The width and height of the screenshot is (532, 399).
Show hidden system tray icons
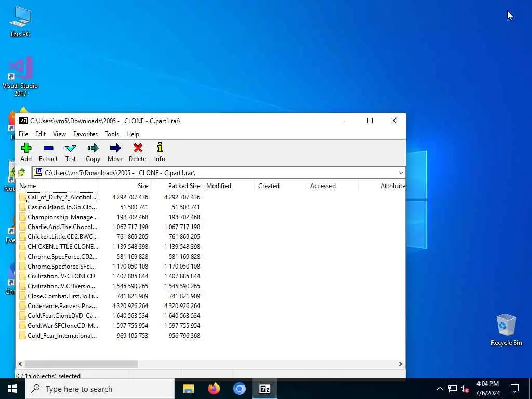(440, 389)
